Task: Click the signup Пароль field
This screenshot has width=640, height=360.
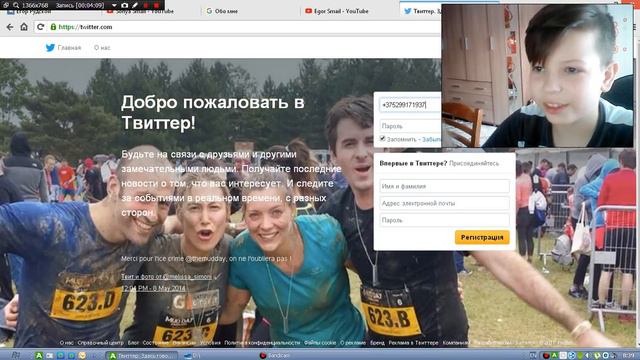Action: click(x=444, y=220)
